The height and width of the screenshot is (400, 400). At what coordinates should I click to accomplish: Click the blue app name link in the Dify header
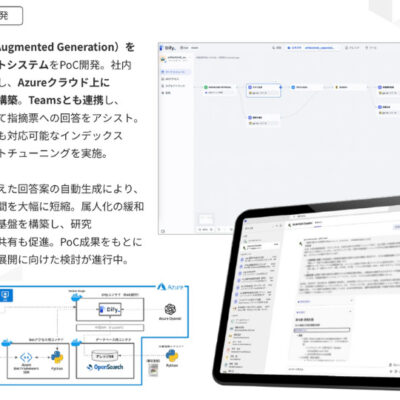pyautogui.click(x=320, y=48)
